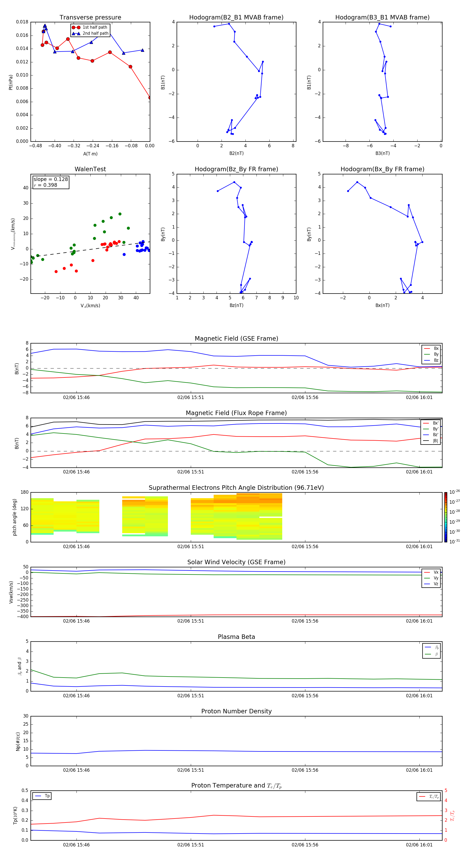Click the pitch angle color scale bar
The image size is (473, 868).
[x=445, y=517]
